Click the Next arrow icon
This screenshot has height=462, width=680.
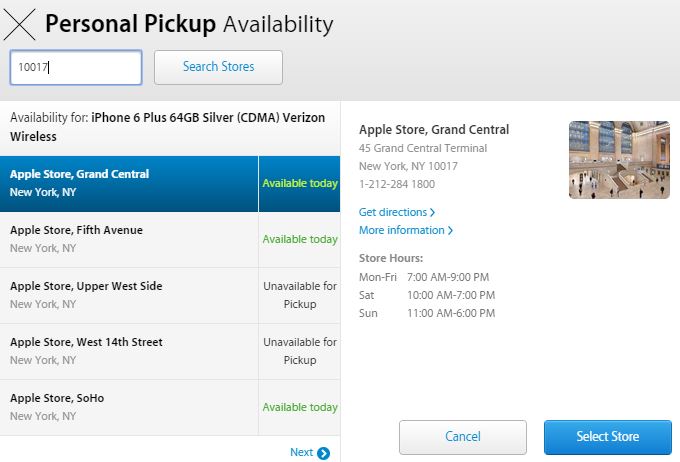[x=323, y=453]
